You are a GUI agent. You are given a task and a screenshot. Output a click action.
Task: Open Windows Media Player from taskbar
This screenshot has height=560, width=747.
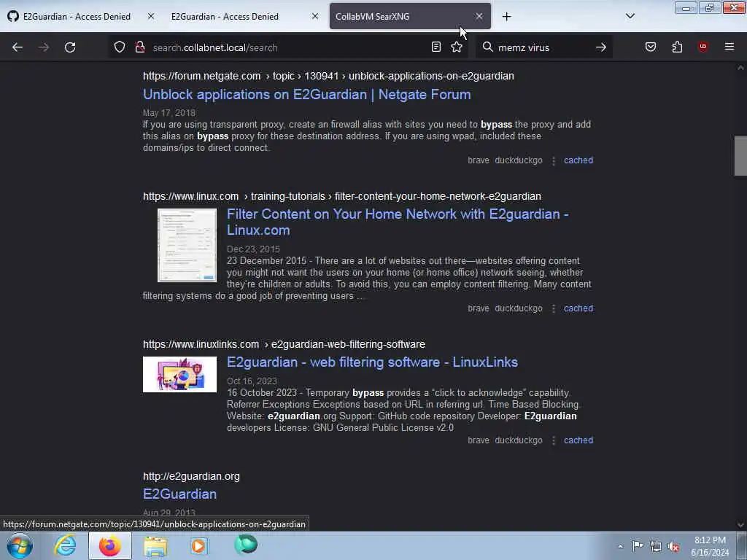[200, 545]
